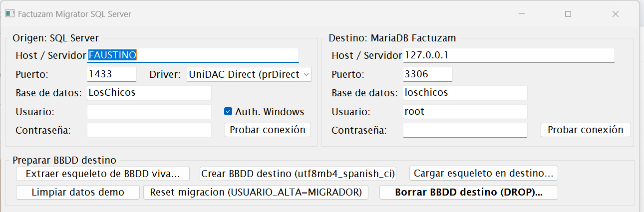Test SQL Server origin connection with Probar conexión
Viewport: 644px width, 212px height.
(x=268, y=130)
